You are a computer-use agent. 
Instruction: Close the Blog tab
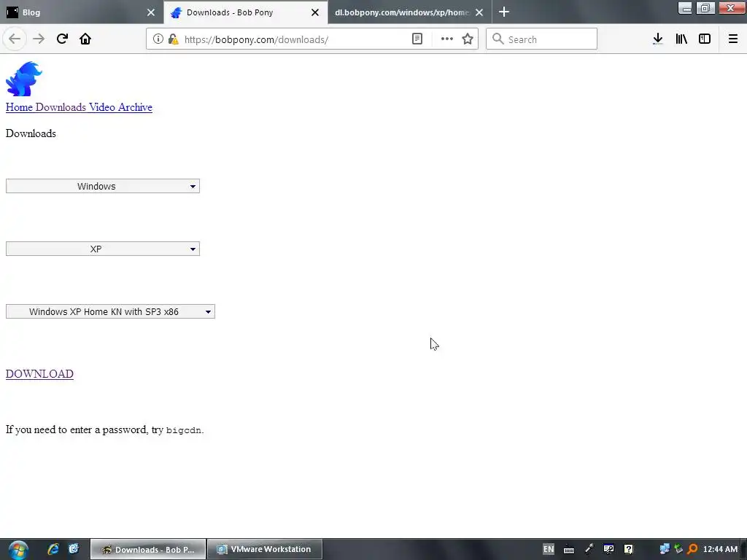pyautogui.click(x=151, y=12)
